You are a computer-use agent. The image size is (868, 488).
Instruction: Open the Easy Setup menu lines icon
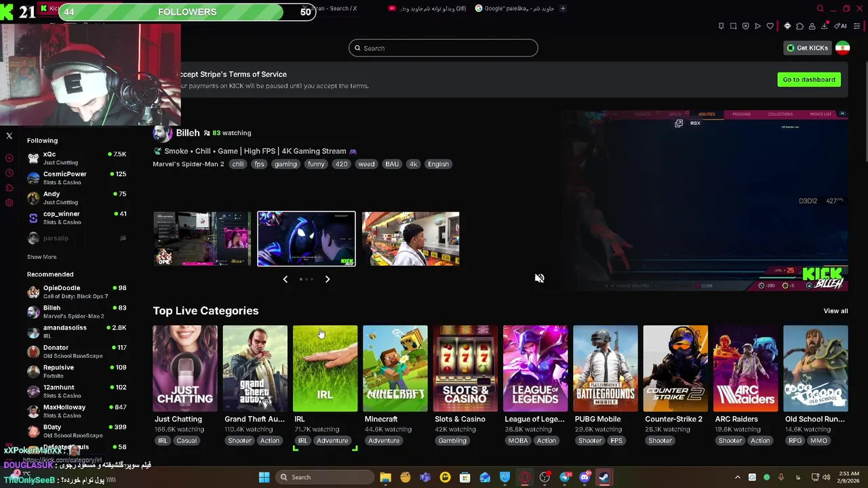click(x=857, y=26)
